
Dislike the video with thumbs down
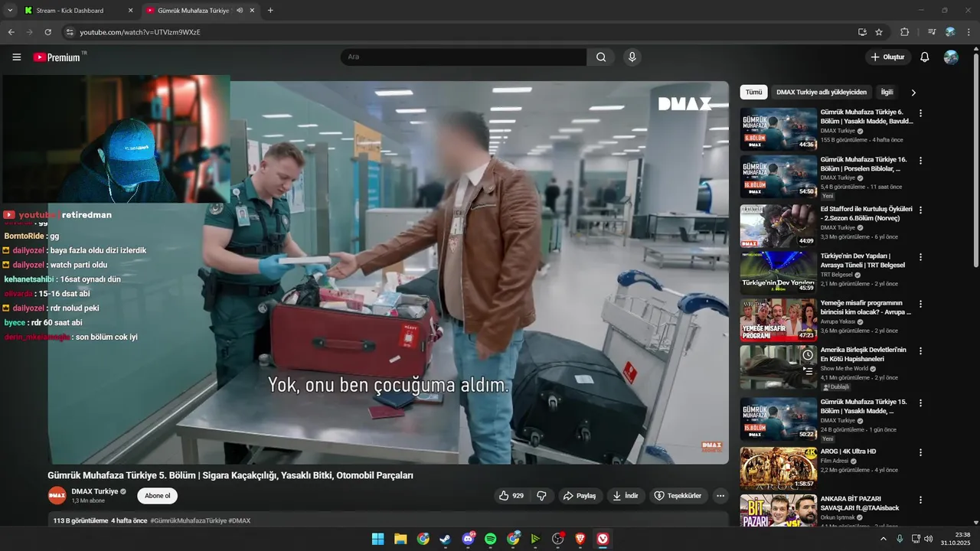[x=541, y=496]
